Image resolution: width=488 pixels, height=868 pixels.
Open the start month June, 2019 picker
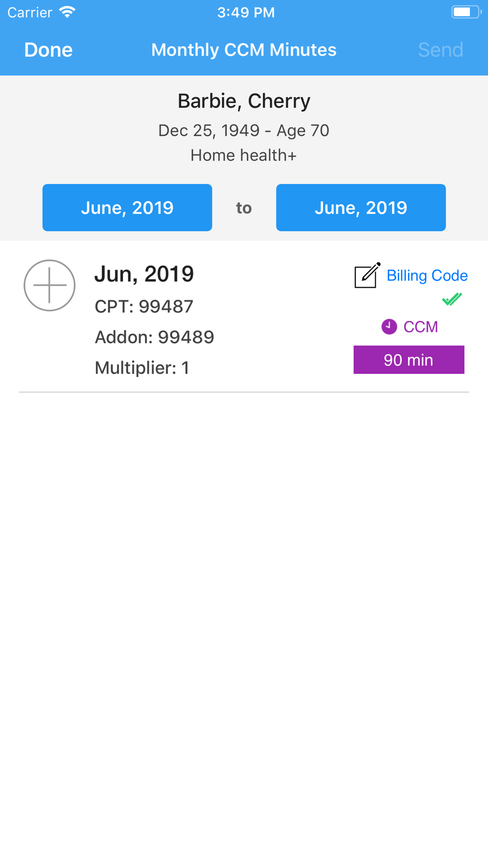click(x=127, y=207)
